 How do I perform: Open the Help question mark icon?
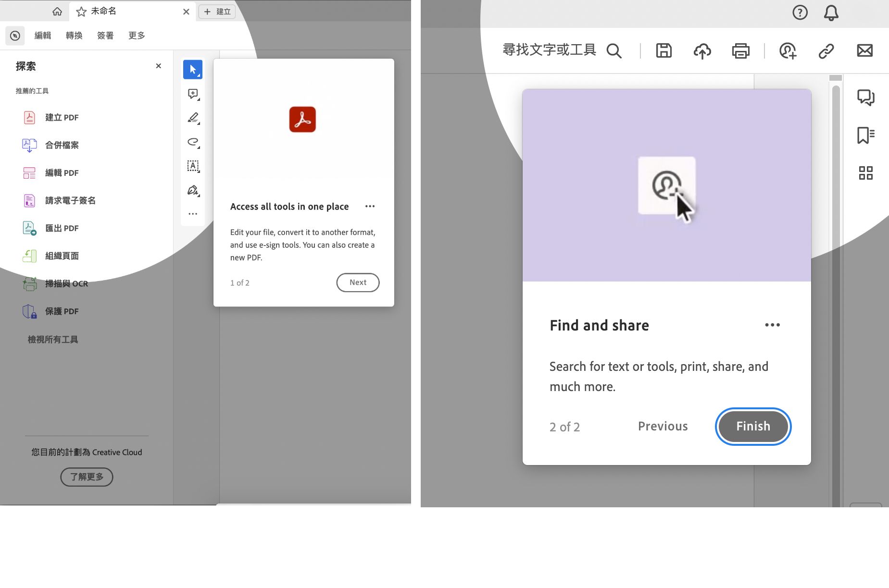pos(800,12)
